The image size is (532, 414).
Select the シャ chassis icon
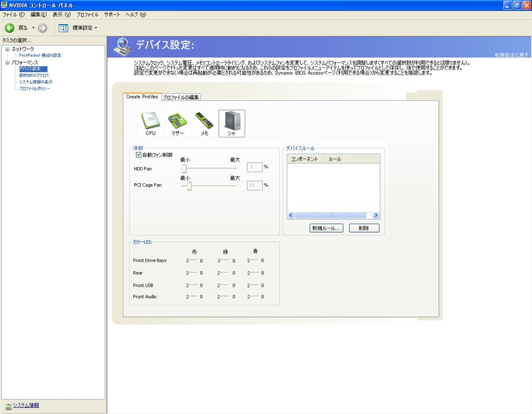231,124
